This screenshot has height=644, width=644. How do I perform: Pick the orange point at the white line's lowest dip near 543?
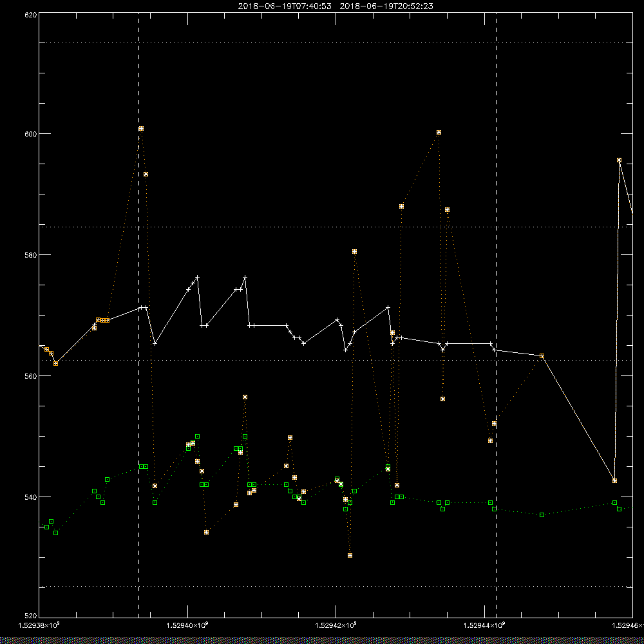click(614, 480)
